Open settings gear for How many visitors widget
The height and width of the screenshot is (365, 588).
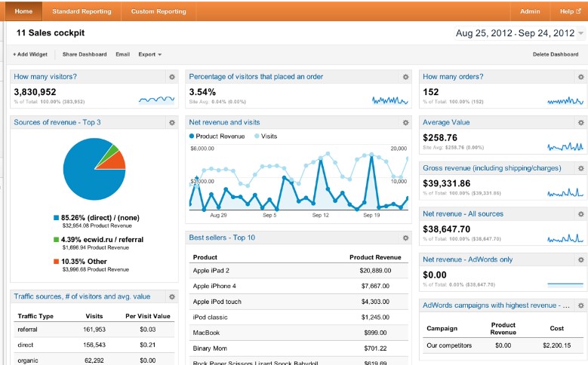coord(171,77)
